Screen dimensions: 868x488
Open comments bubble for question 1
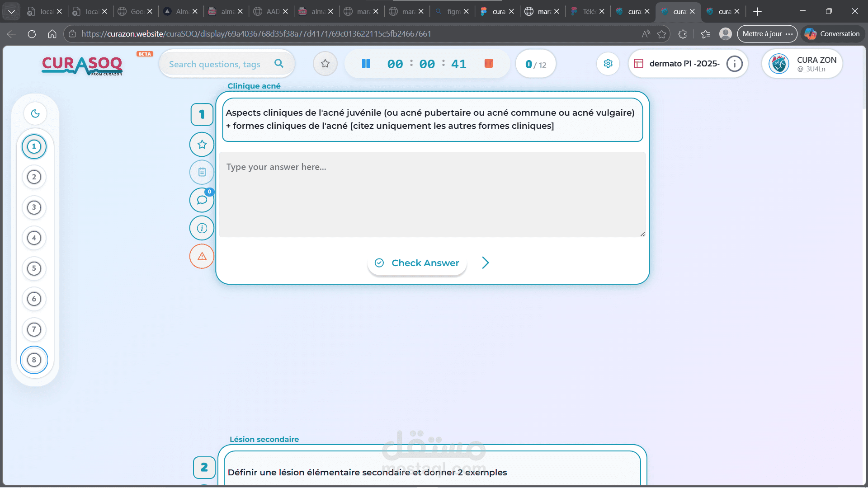point(202,200)
